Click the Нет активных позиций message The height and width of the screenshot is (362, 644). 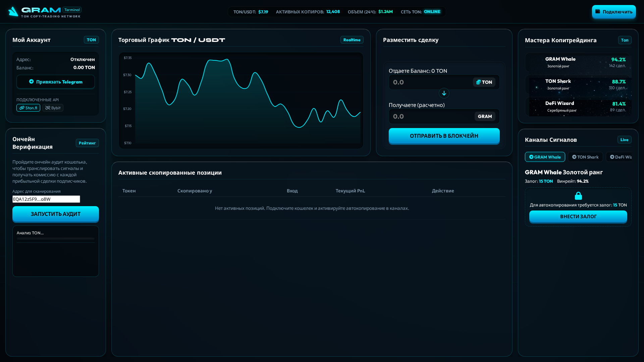(312, 208)
